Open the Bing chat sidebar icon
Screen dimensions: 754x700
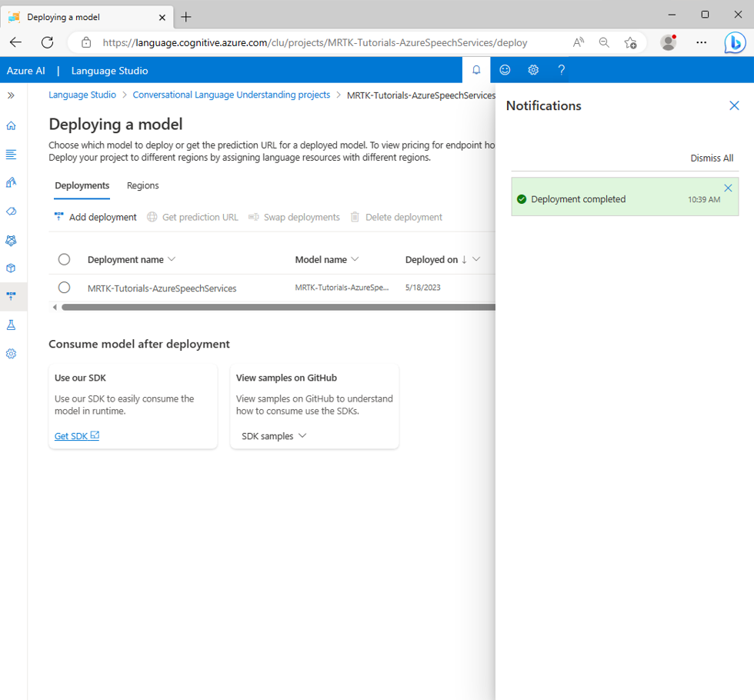click(x=735, y=42)
